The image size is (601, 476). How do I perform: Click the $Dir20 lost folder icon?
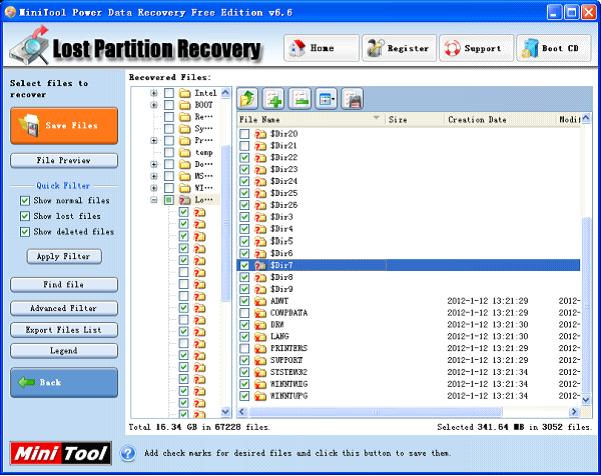(x=261, y=134)
